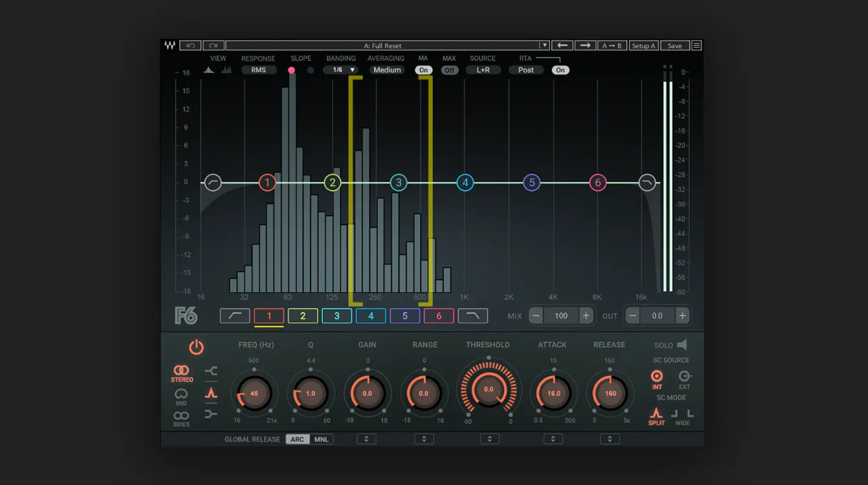This screenshot has width=868, height=485.
Task: Toggle the MA On switch
Action: (x=424, y=70)
